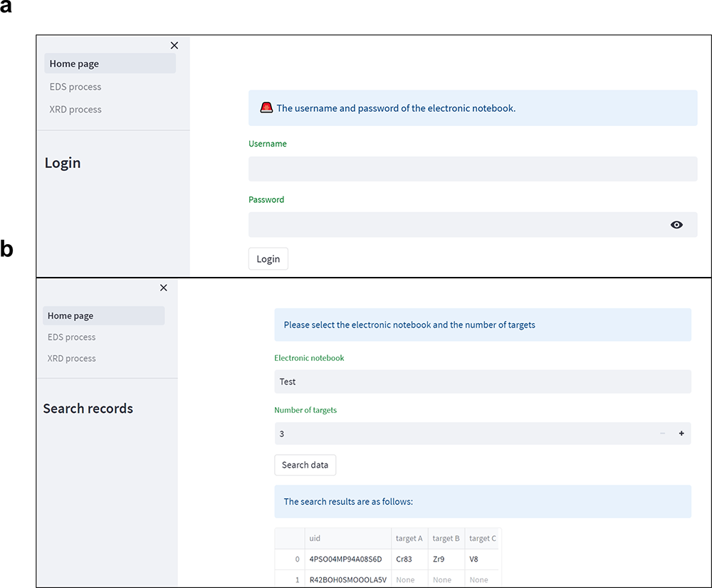Open XRD process in search records sidebar
Screen dimensions: 712x588
[71, 359]
